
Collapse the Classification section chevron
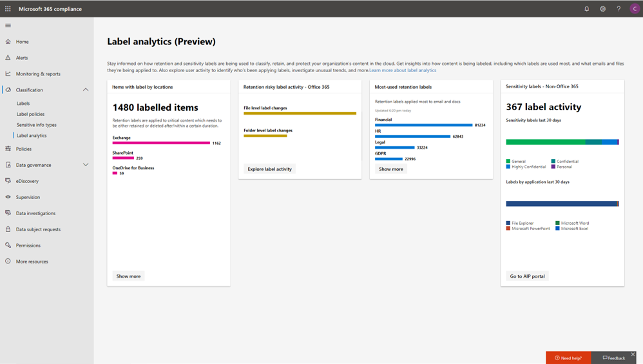(85, 90)
